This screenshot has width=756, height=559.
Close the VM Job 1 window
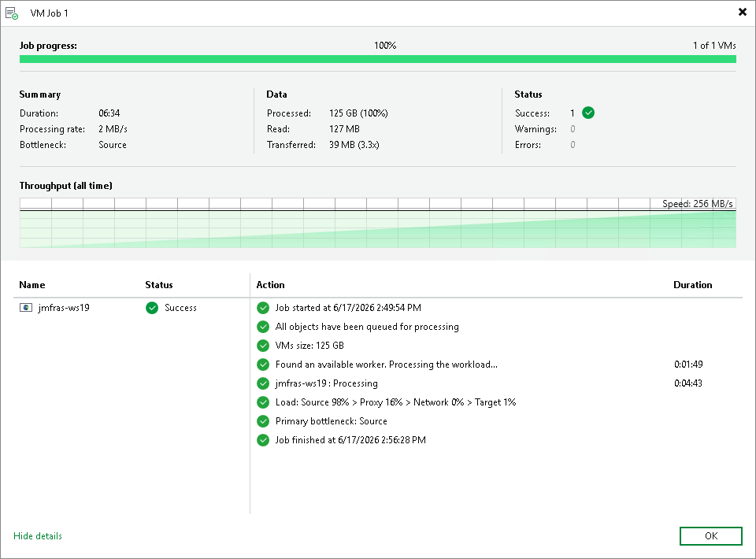pyautogui.click(x=743, y=12)
